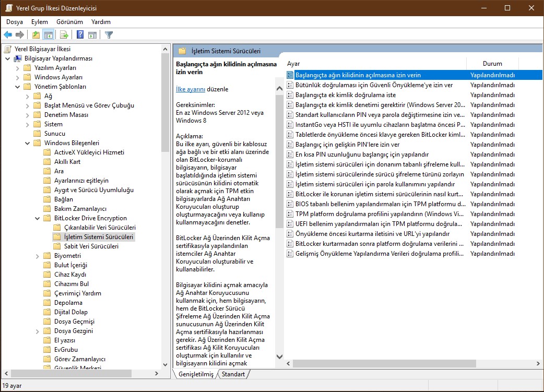
Task: Click the policy icon beside Gelişmiş Önyükleme Yapılandırma Verileri
Action: pos(290,254)
